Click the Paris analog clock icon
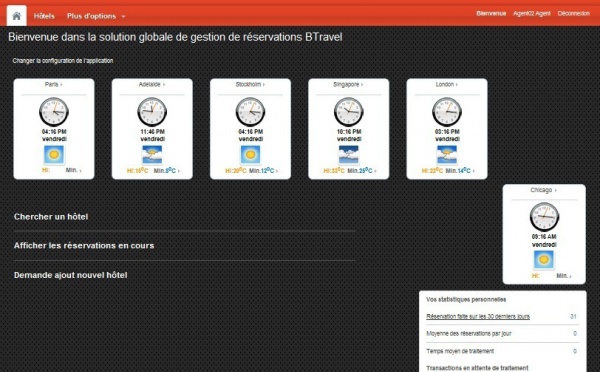Screen dimensions: 600x372 pos(54,112)
